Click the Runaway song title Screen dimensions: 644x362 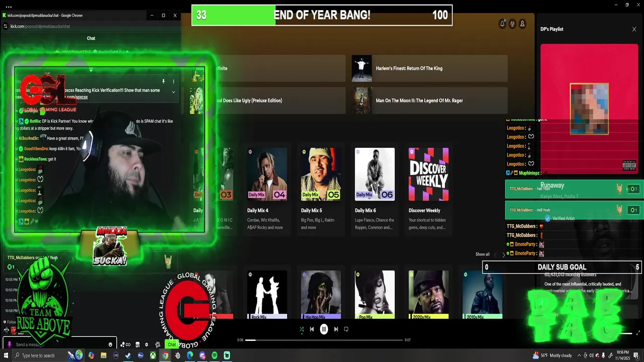point(552,186)
